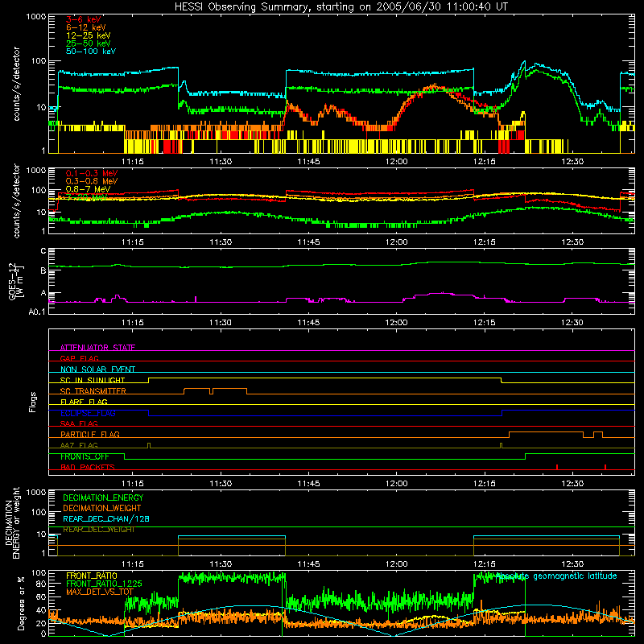Click the FRONT_RATIO_1225 legend entry
Image resolution: width=644 pixels, height=644 pixels.
click(104, 584)
